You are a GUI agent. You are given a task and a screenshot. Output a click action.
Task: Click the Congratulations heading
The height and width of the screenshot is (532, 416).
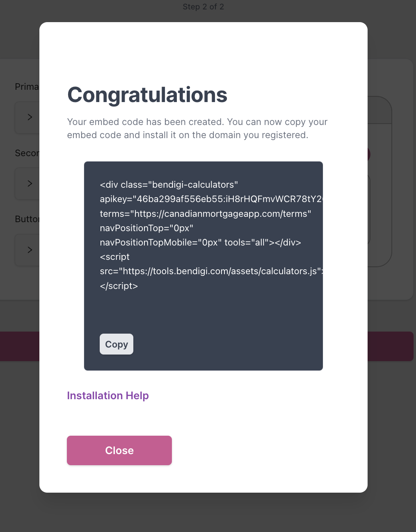[147, 95]
